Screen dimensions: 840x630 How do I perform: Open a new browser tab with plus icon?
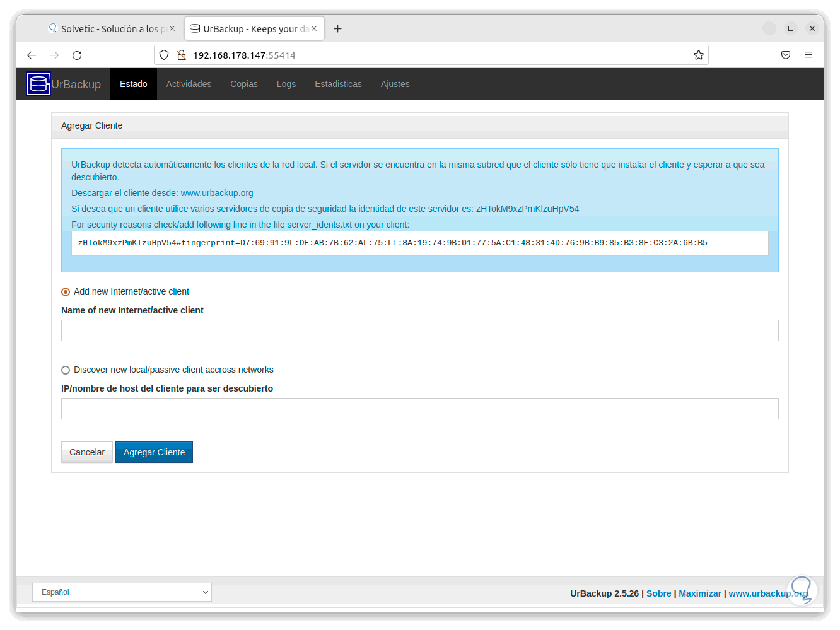pyautogui.click(x=338, y=29)
